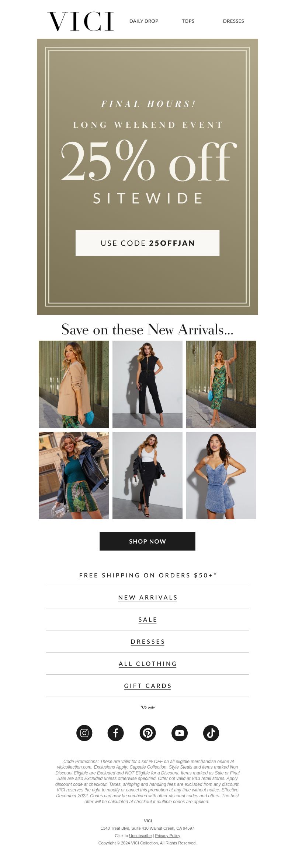Go to Dresses in header navigation

pyautogui.click(x=233, y=21)
